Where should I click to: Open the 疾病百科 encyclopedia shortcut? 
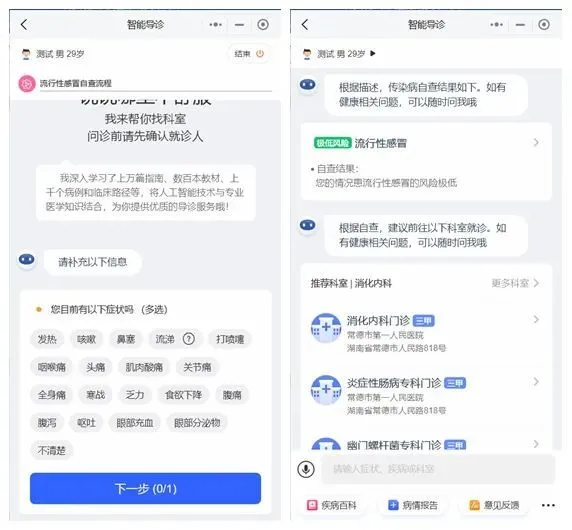tap(332, 505)
